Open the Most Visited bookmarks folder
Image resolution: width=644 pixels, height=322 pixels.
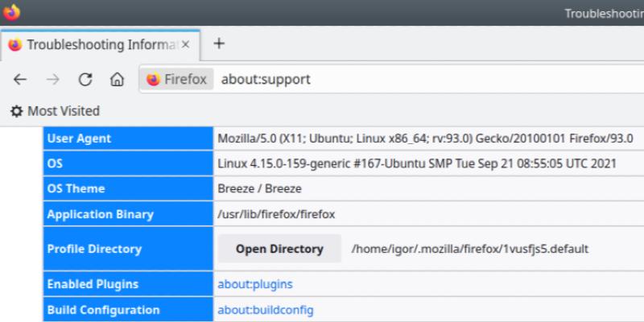[x=63, y=111]
